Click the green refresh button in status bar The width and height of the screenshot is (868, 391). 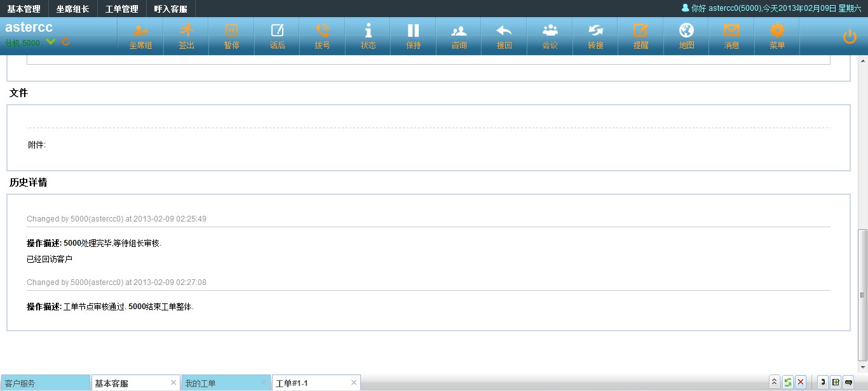tap(787, 382)
